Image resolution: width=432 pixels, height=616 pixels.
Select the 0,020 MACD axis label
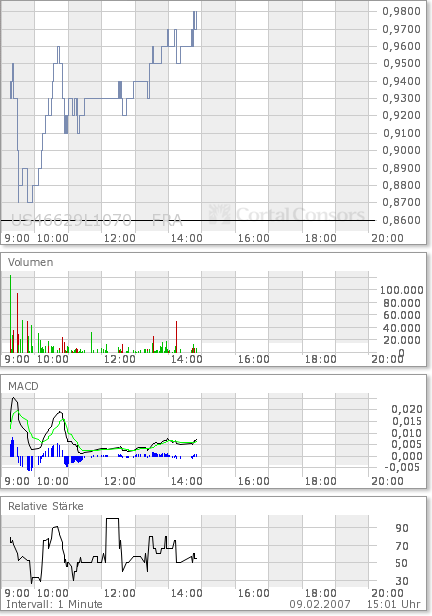[x=407, y=409]
